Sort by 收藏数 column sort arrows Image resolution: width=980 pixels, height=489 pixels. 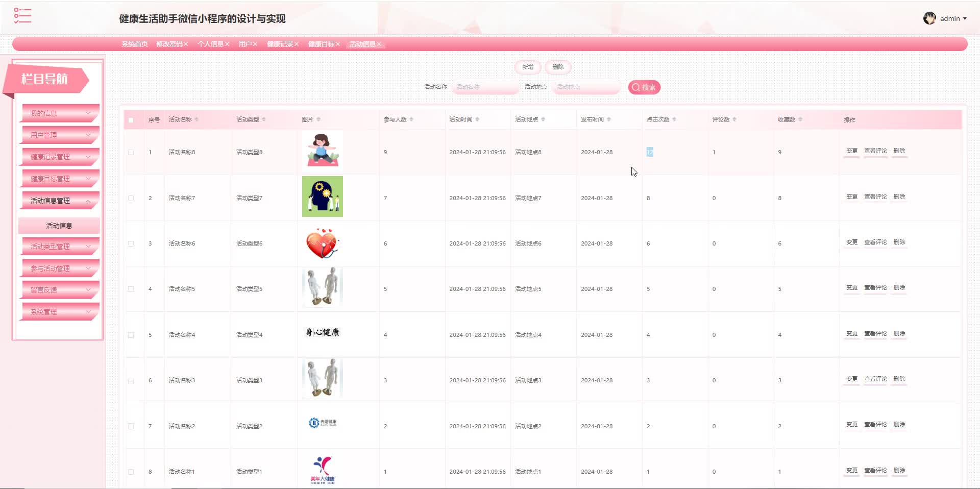800,119
